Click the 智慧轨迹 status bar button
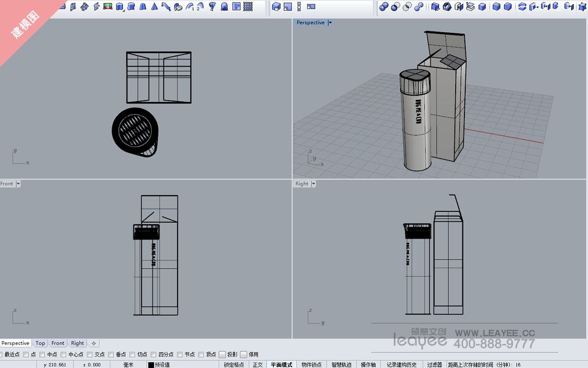The image size is (588, 368). [x=341, y=365]
